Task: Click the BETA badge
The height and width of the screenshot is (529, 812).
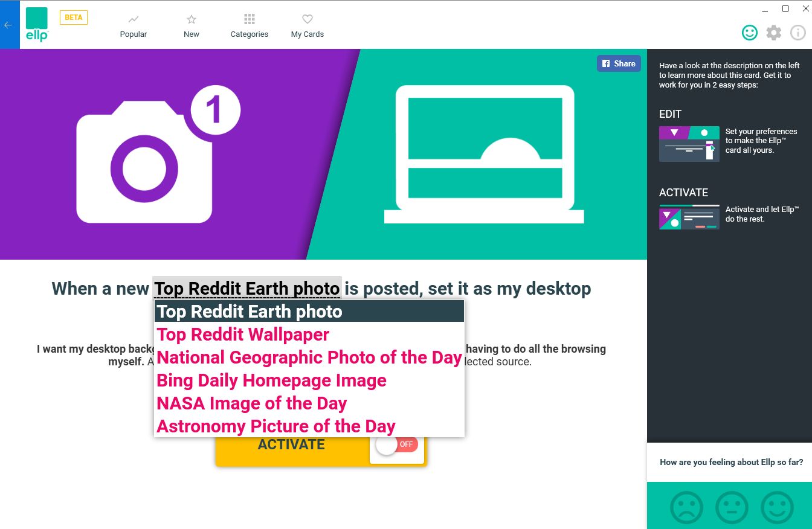Action: (74, 18)
